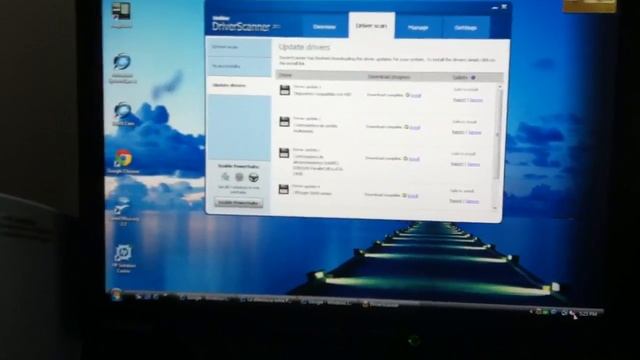Image resolution: width=640 pixels, height=360 pixels.
Task: Remove the fourth driver update from the list
Action: click(x=472, y=202)
